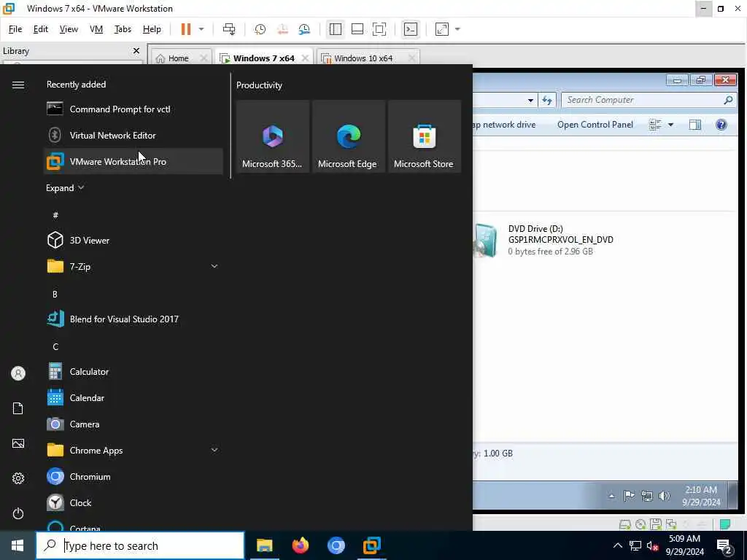This screenshot has width=747, height=560.
Task: Open the Edit menu in VMware
Action: tap(41, 29)
